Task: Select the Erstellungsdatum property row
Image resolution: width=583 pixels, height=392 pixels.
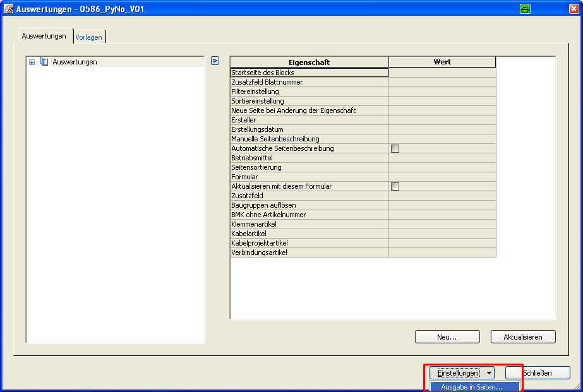Action: pos(310,129)
